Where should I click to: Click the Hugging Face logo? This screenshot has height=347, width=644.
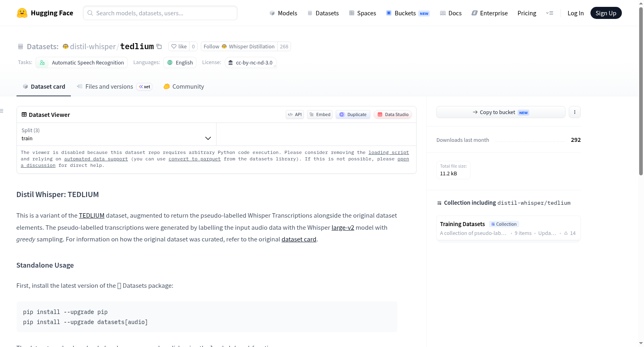click(45, 13)
